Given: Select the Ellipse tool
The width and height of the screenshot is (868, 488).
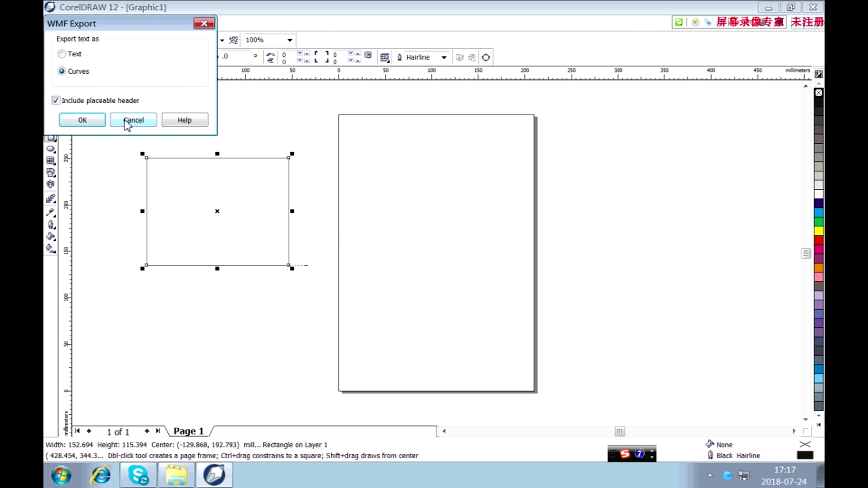Looking at the screenshot, I should 51,149.
